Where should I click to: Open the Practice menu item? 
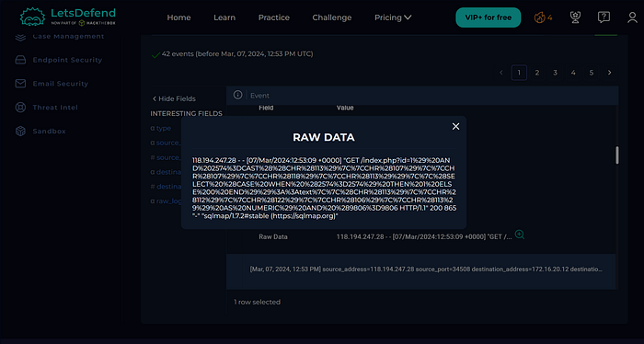coord(273,17)
